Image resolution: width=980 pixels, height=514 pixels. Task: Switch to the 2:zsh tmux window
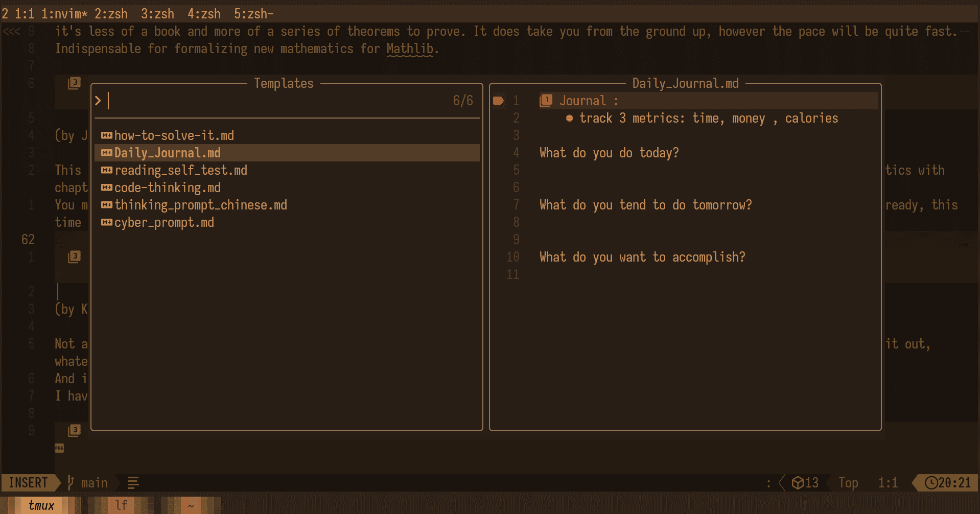point(111,14)
